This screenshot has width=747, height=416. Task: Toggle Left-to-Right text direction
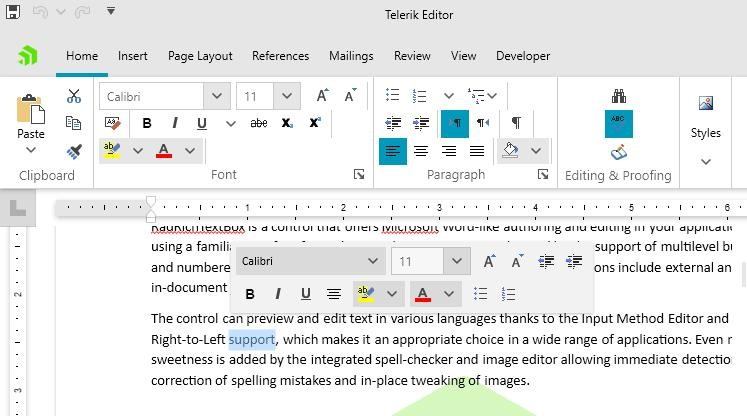455,124
